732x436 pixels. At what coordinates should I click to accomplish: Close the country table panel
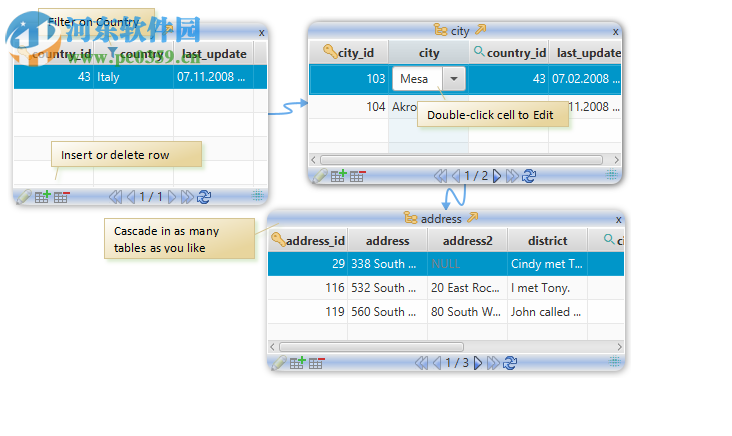click(262, 33)
